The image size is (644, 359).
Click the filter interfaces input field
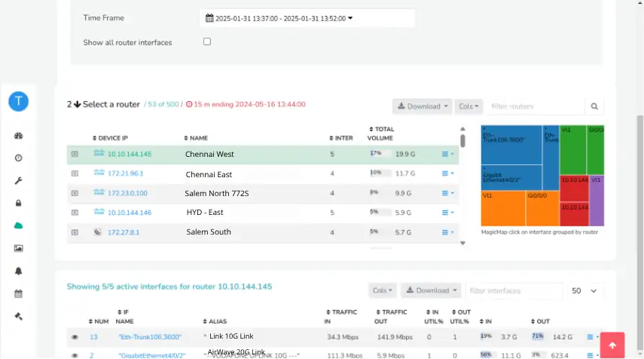click(x=514, y=290)
